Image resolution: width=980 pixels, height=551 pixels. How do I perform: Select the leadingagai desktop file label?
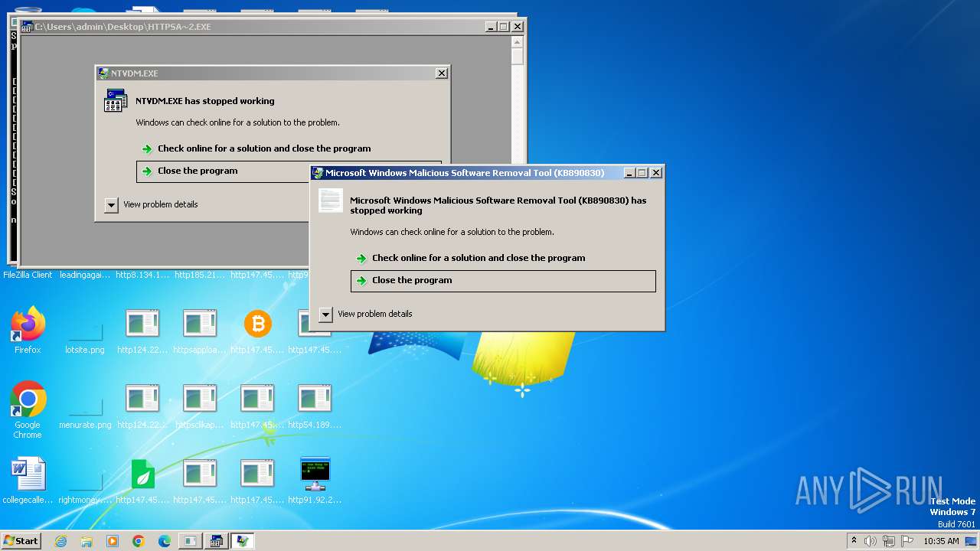[85, 275]
